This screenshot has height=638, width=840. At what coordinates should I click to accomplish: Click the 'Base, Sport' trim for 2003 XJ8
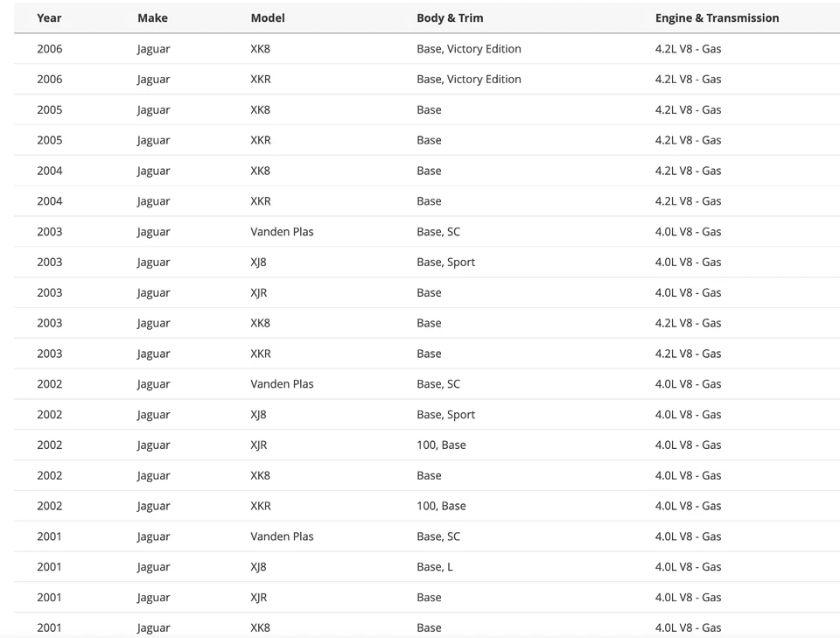(x=445, y=263)
